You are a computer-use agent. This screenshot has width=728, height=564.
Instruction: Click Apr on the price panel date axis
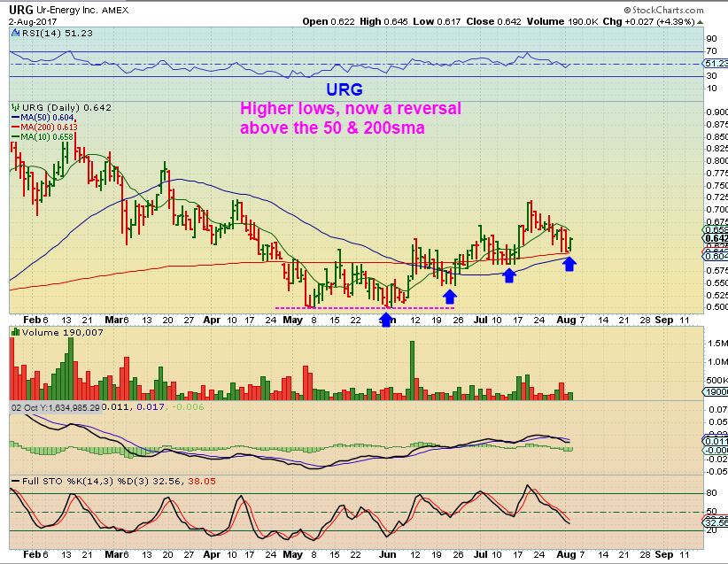coord(212,320)
